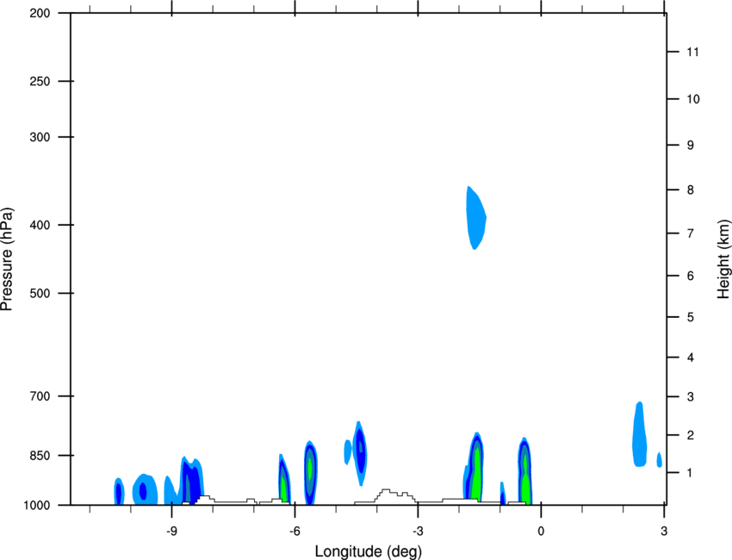Viewport: 732px width, 560px height.
Task: Pick the 9 km height tick label
Action: (x=691, y=146)
